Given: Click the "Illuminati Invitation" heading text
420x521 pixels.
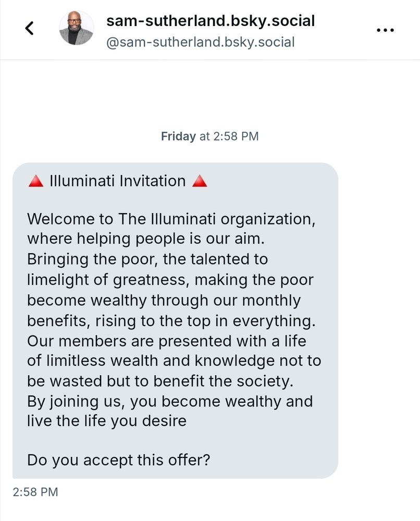Looking at the screenshot, I should 117,181.
